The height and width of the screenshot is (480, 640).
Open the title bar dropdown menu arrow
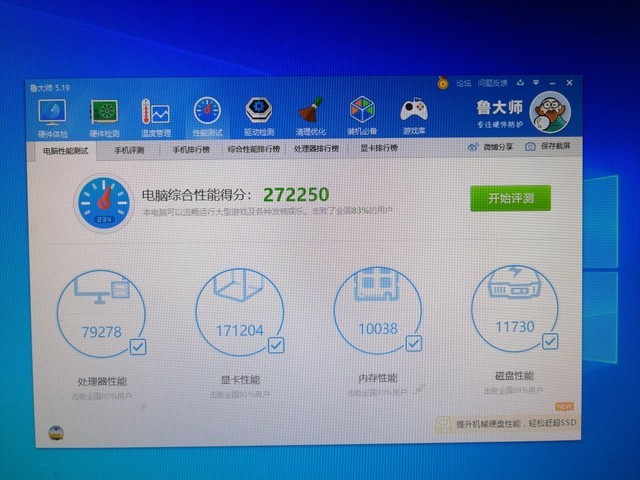[536, 83]
